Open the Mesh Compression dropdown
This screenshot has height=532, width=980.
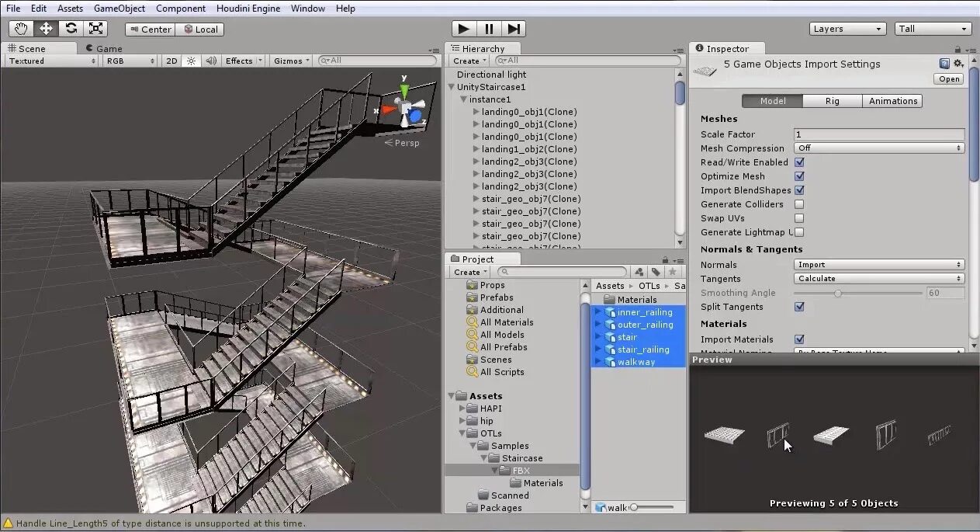pyautogui.click(x=878, y=148)
